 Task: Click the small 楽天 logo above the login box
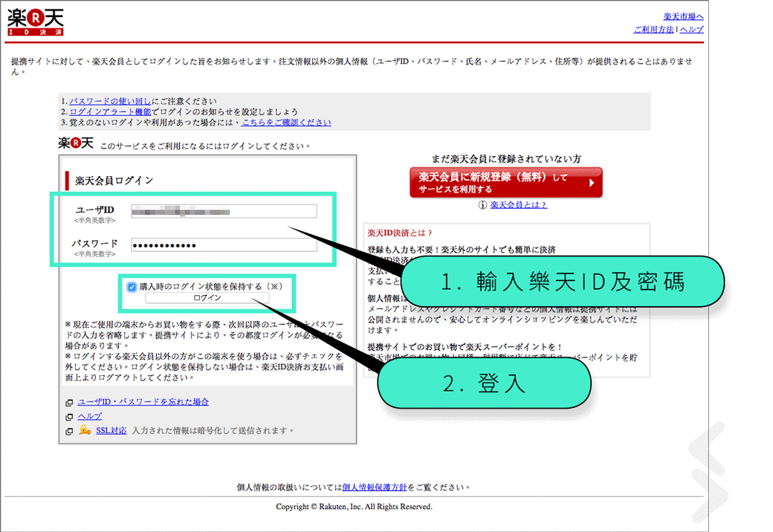[x=75, y=143]
